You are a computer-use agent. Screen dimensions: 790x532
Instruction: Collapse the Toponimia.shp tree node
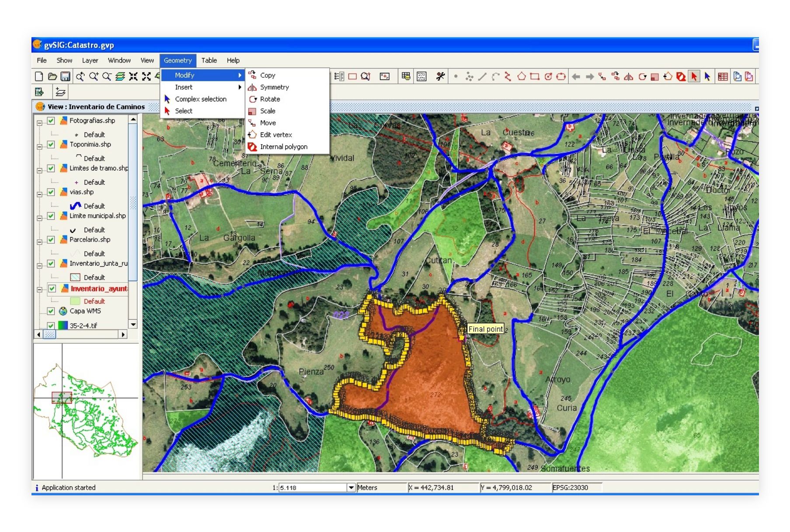point(39,147)
